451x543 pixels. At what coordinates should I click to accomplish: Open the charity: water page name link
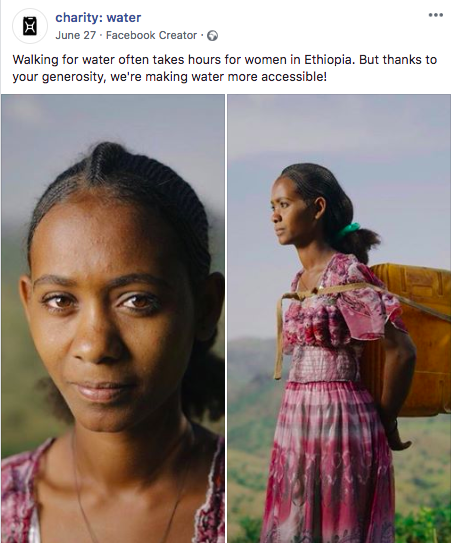tap(98, 18)
